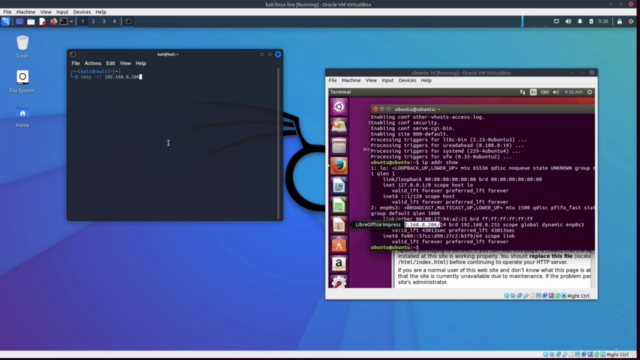Click the ubuntu@ubuntu prompt at terminal bottom
Viewport: 640px width, 360px height.
pyautogui.click(x=395, y=247)
